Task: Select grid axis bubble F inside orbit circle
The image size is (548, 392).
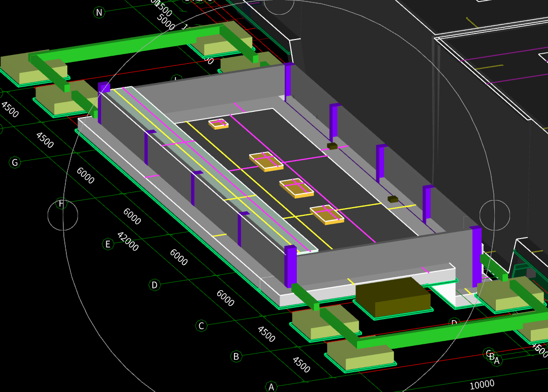Action: [61, 204]
